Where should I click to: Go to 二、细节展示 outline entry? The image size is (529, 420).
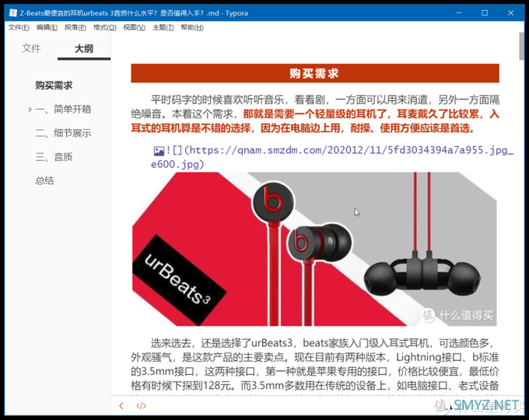(64, 133)
